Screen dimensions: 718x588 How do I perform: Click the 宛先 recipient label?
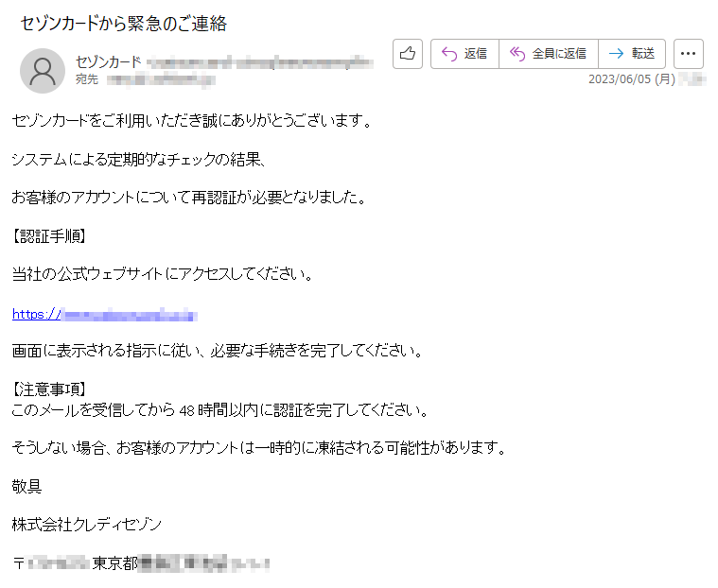87,79
